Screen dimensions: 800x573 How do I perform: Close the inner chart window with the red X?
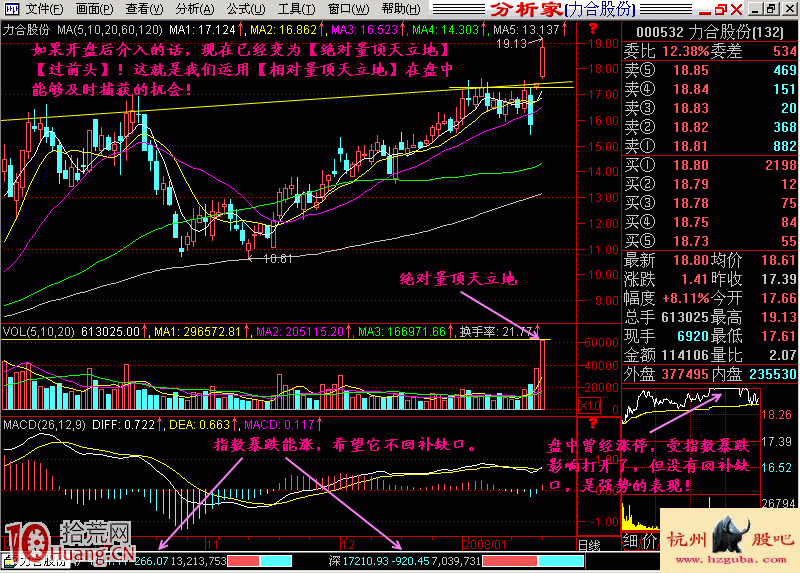(736, 9)
